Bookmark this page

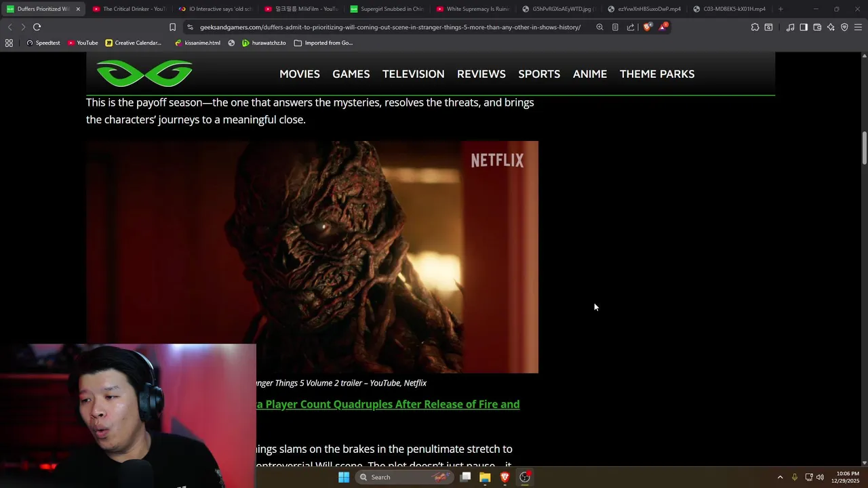coord(172,27)
